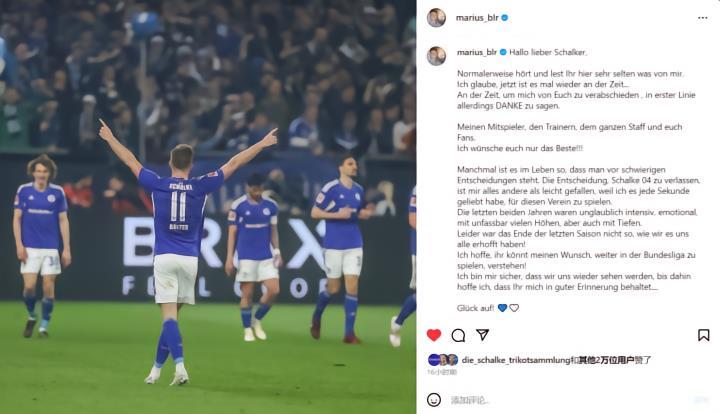Open three-dot more options menu
720x414 pixels.
pyautogui.click(x=703, y=18)
